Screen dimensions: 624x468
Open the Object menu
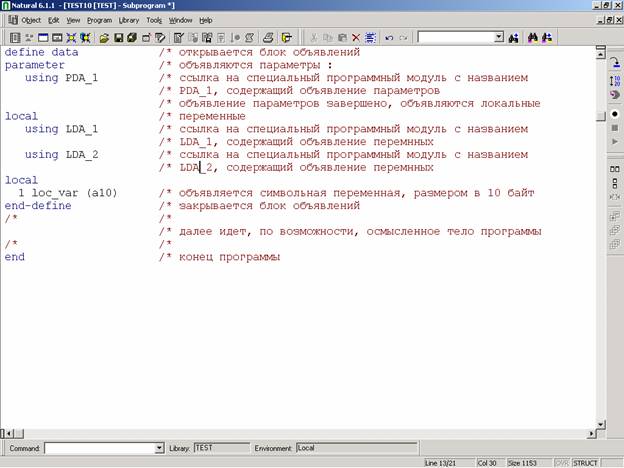coord(31,19)
